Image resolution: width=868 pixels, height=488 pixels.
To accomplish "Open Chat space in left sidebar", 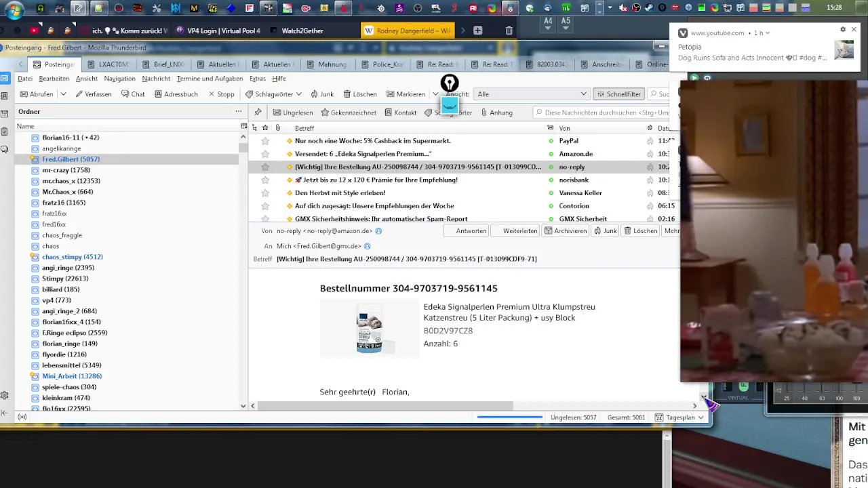I will [x=4, y=149].
